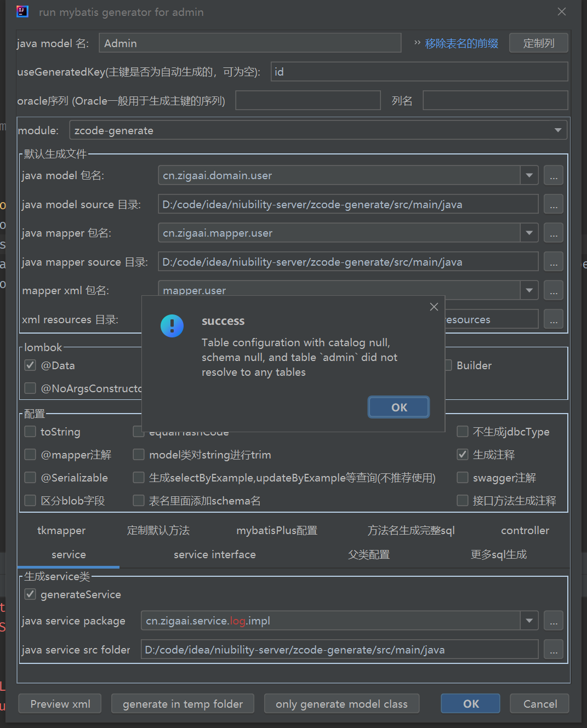Close the success popup with its X icon
587x728 pixels.
pos(434,307)
